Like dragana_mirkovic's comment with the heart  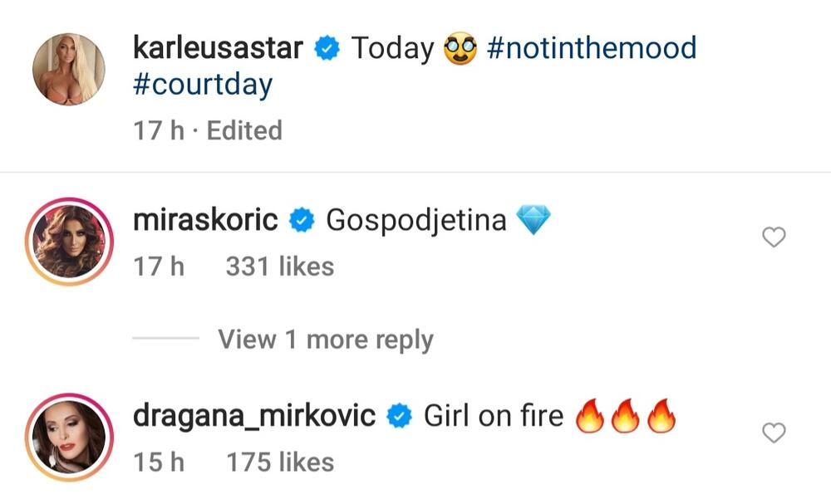pyautogui.click(x=774, y=433)
